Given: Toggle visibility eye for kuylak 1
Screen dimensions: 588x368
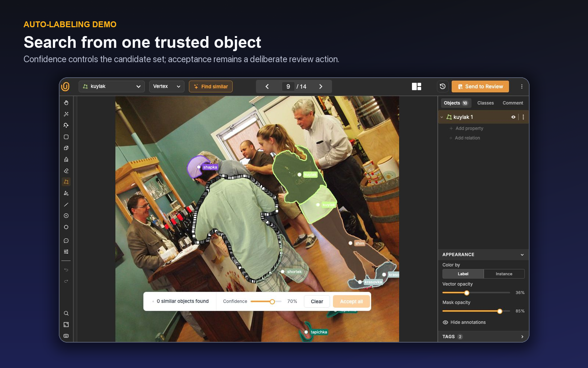Looking at the screenshot, I should [513, 117].
